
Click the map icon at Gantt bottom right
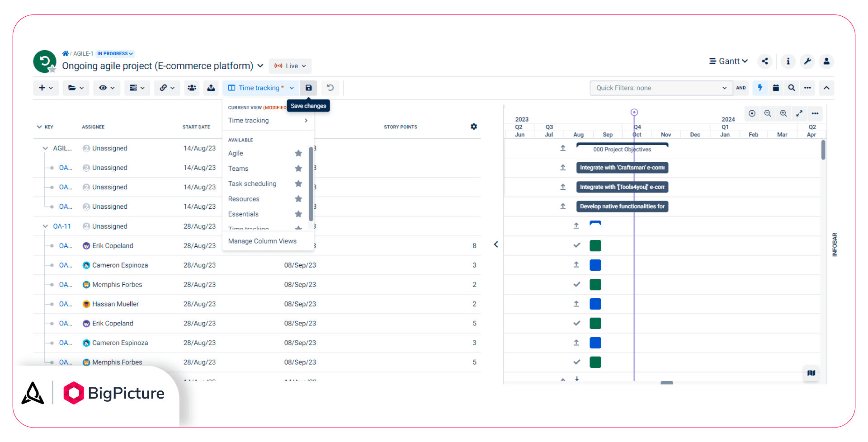pos(811,373)
